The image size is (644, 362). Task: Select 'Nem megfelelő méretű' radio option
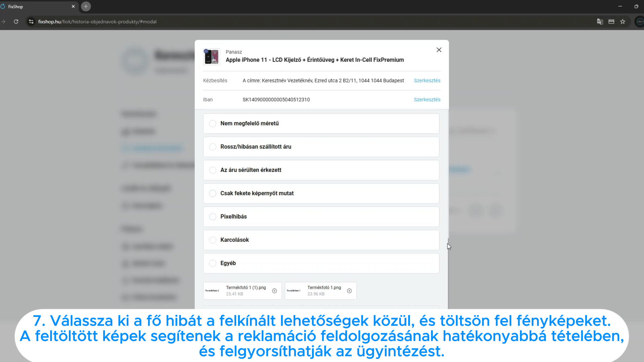tap(213, 123)
